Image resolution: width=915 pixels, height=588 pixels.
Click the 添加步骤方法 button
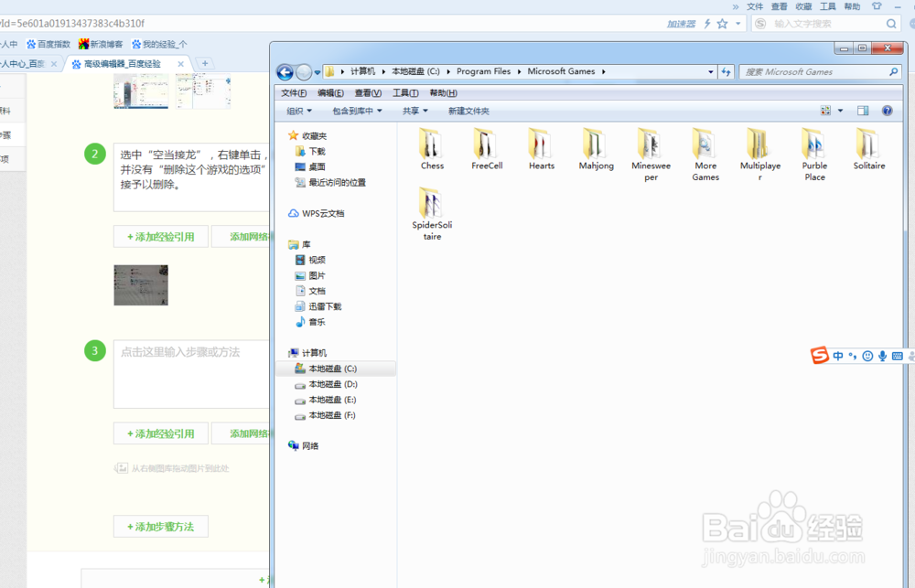pyautogui.click(x=160, y=526)
